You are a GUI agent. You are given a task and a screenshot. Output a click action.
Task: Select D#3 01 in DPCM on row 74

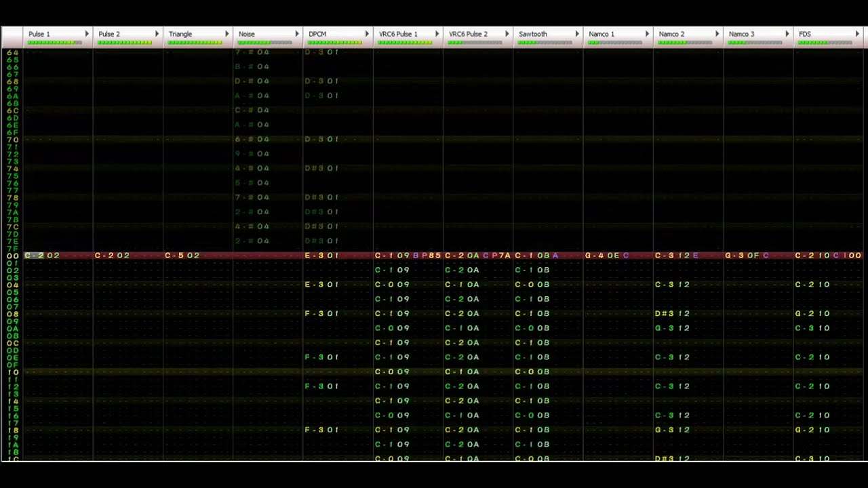[322, 168]
